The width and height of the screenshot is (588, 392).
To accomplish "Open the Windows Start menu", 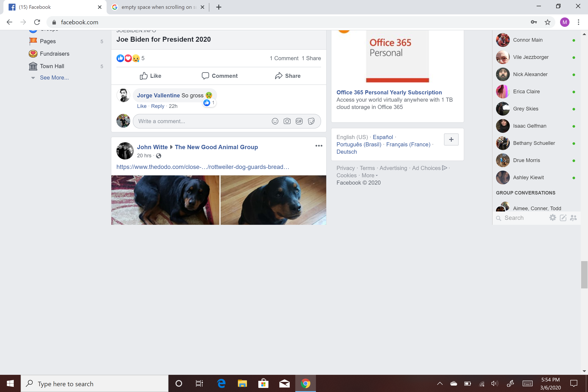I will pyautogui.click(x=10, y=383).
